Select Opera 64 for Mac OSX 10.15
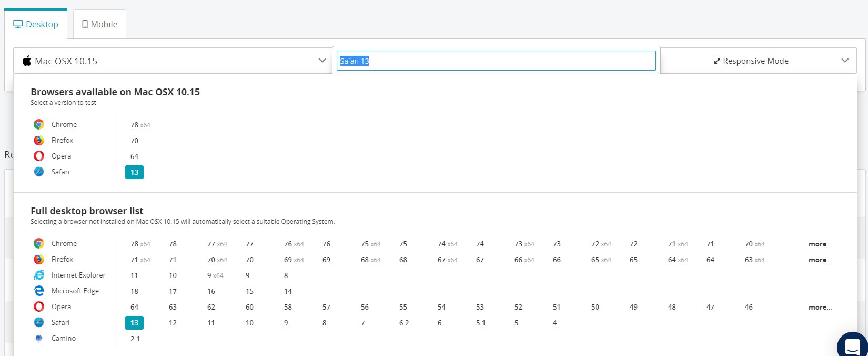The image size is (868, 356). point(134,156)
